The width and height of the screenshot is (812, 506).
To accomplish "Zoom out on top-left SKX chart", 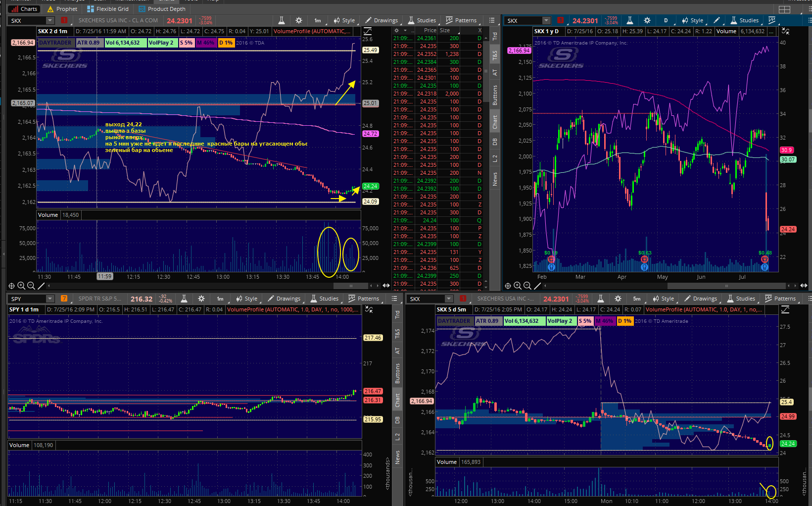I will [31, 286].
